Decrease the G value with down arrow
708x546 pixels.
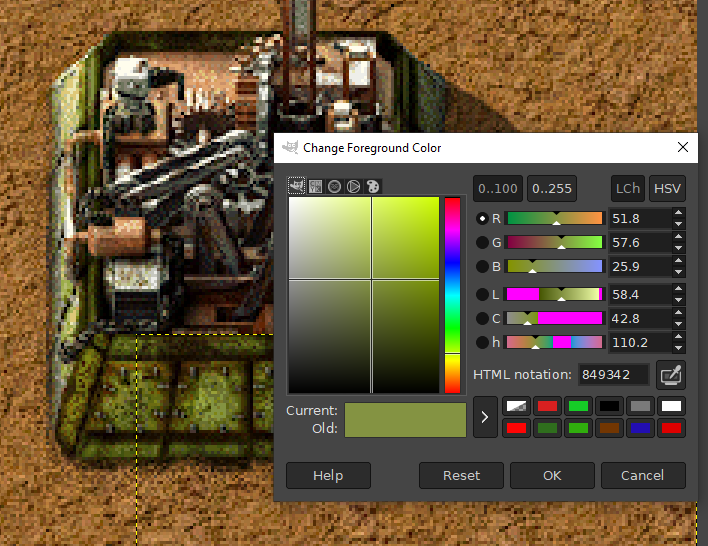(678, 248)
